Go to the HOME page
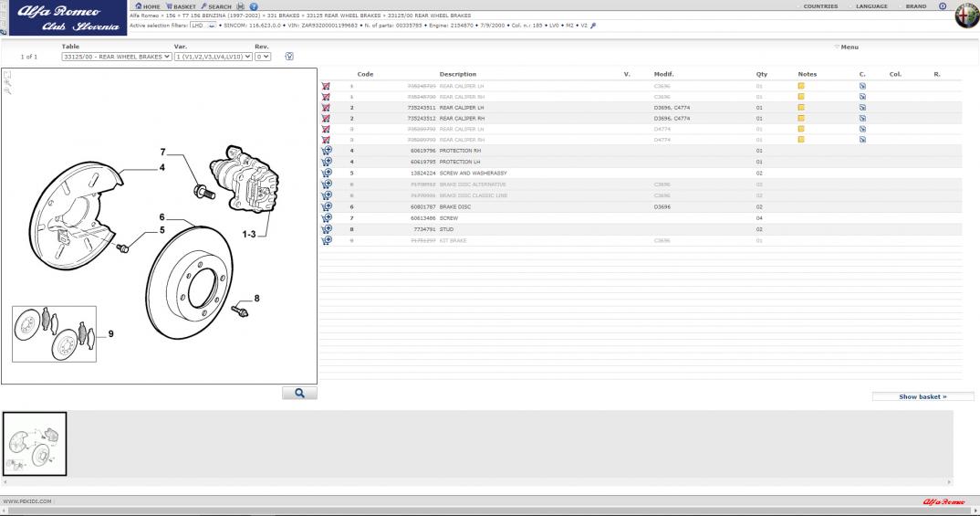This screenshot has width=980, height=516. coord(148,6)
